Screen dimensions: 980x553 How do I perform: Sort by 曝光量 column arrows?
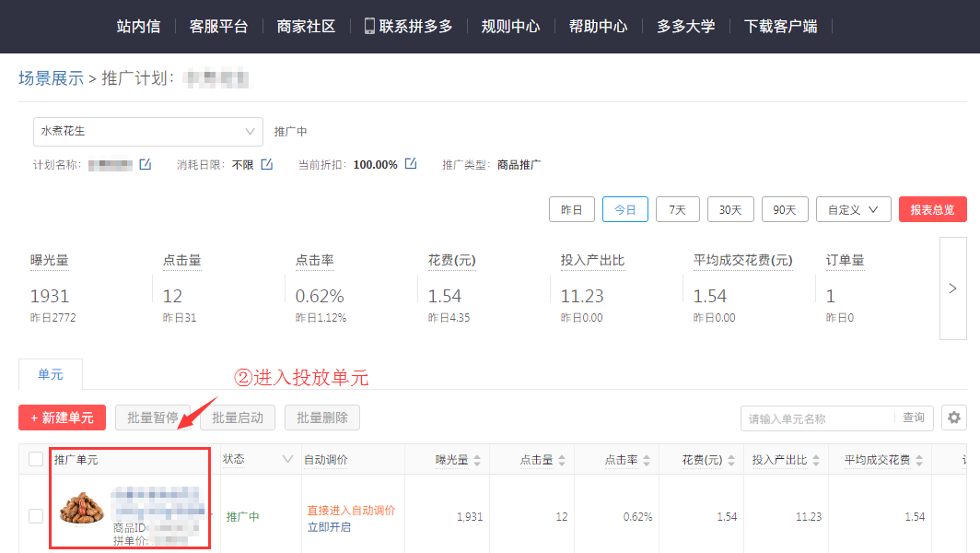click(477, 460)
